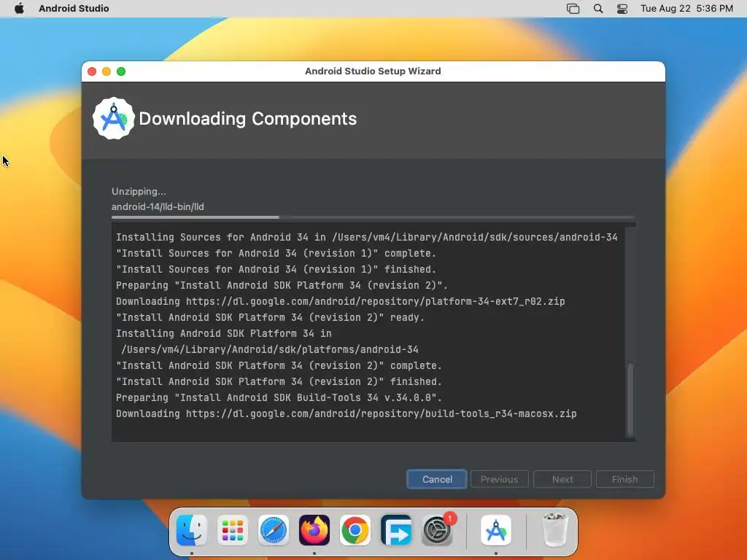The height and width of the screenshot is (560, 747).
Task: Click the disabled Next button
Action: click(x=562, y=479)
